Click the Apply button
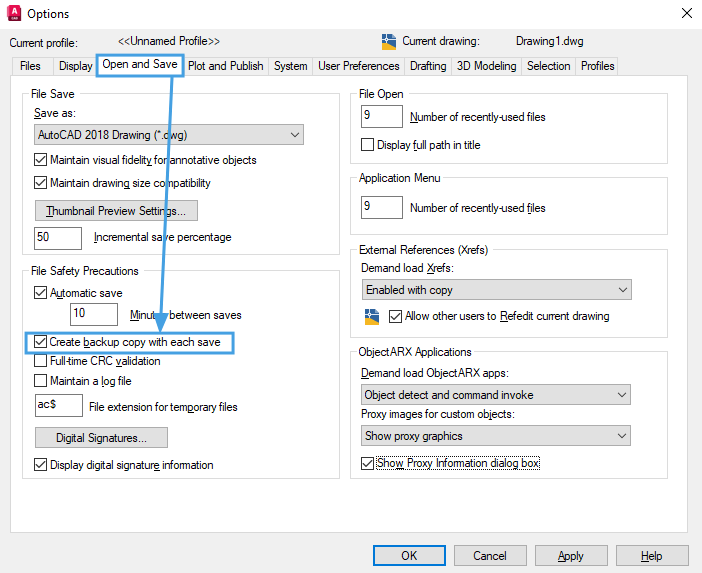702x573 pixels. click(x=571, y=556)
